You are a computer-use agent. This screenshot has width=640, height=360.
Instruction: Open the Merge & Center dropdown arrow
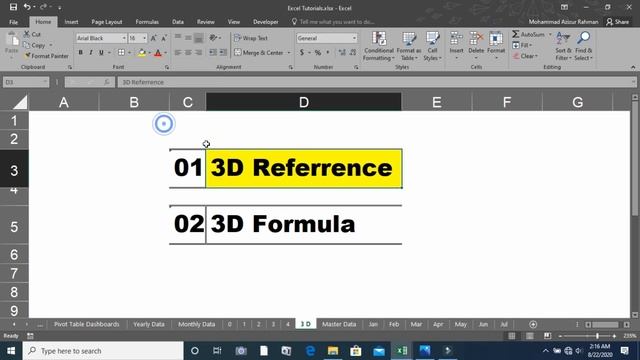click(x=289, y=53)
